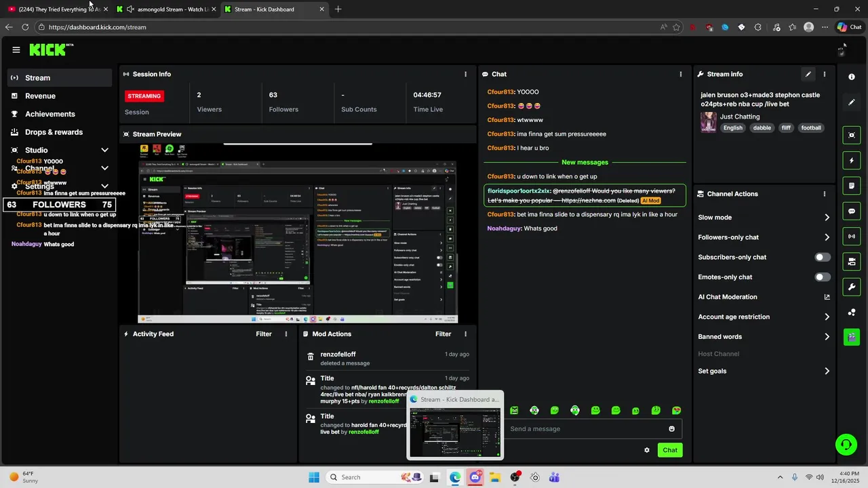Toggle Subscribers-only chat switch

tap(823, 258)
